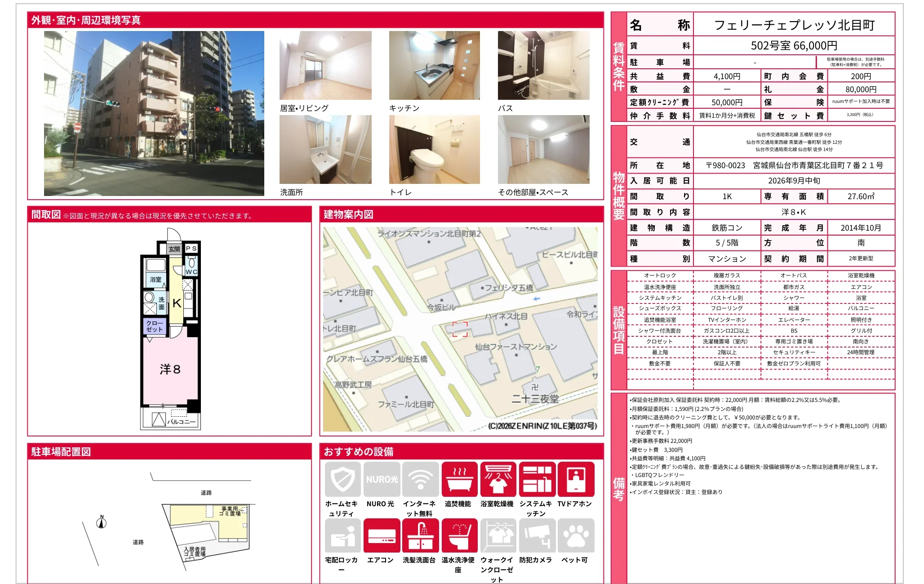The height and width of the screenshot is (584, 924).
Task: Click the オートロック feature cell
Action: (660, 276)
